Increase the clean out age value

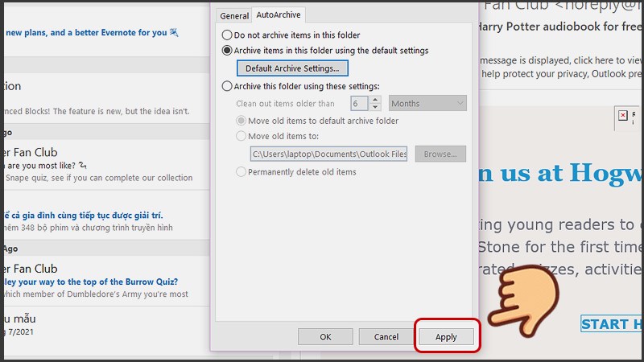click(375, 100)
